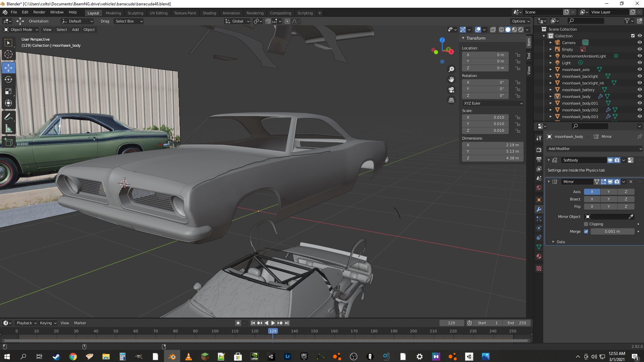Select the Annotate pencil tool
Screen dimensions: 644x362
[8, 117]
